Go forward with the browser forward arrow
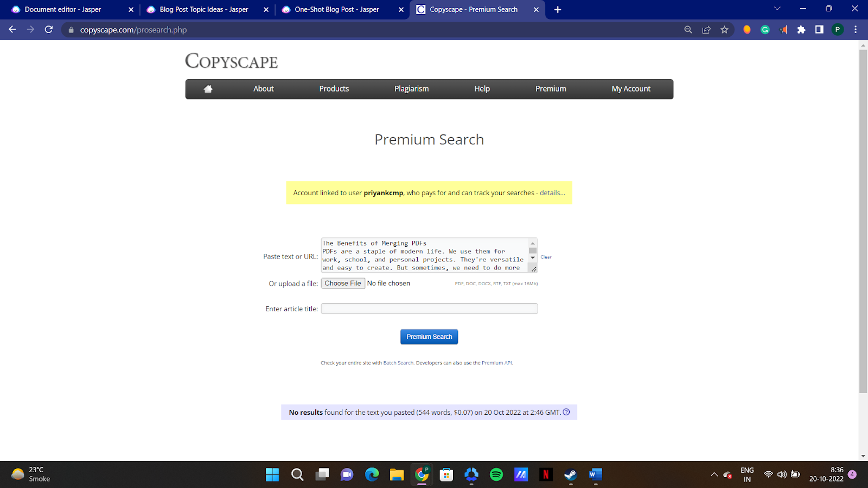 click(30, 30)
